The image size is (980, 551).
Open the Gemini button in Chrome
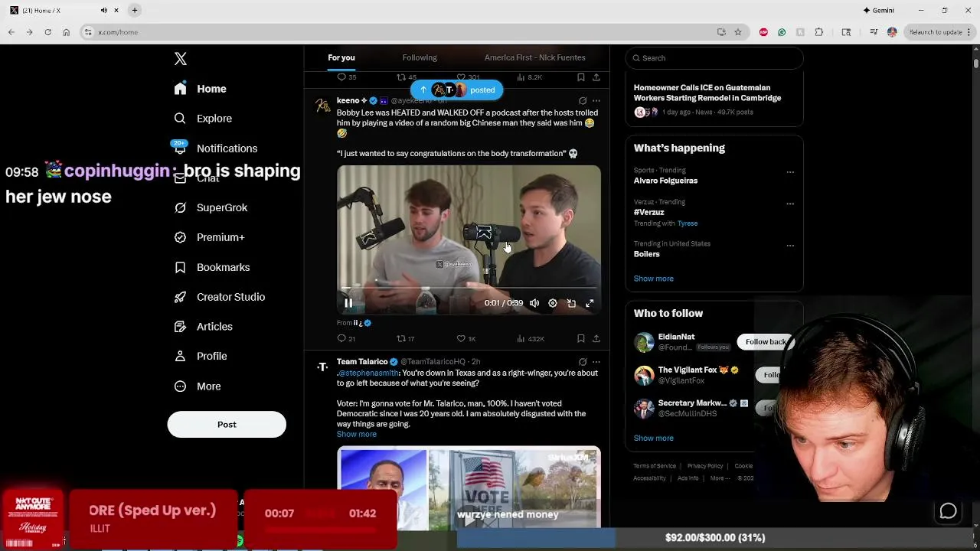coord(878,10)
